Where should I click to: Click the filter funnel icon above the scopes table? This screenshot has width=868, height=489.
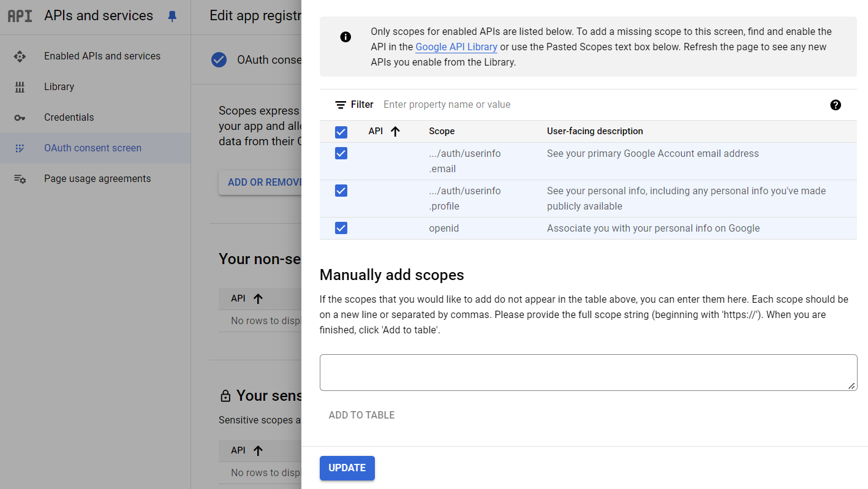(x=341, y=104)
